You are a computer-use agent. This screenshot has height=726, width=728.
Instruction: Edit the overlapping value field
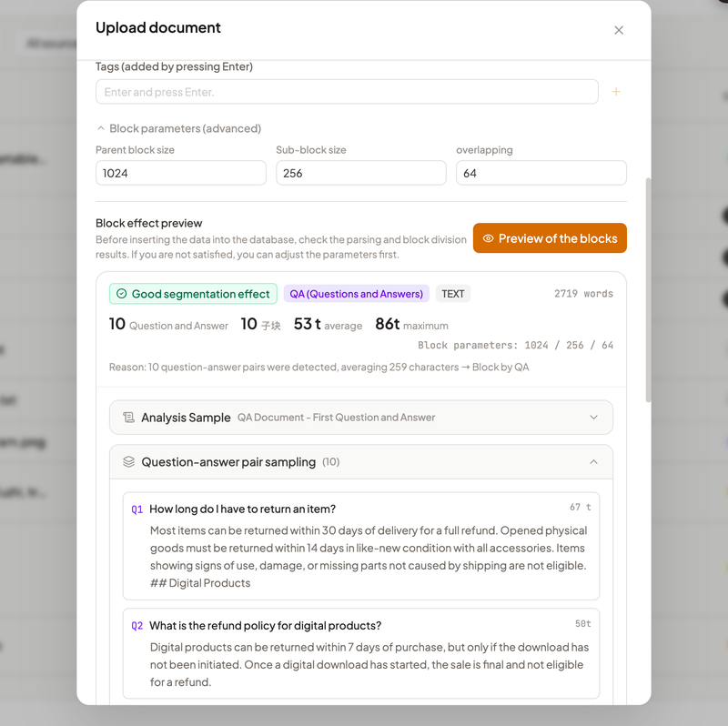[541, 173]
